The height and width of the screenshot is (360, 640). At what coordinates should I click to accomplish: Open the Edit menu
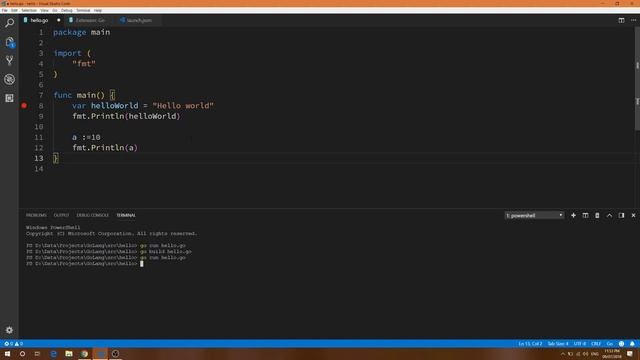pos(14,10)
